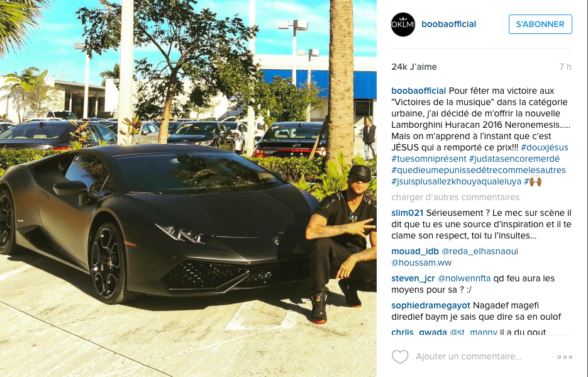Open the three-dots more options menu
588x377 pixels.
pyautogui.click(x=565, y=357)
